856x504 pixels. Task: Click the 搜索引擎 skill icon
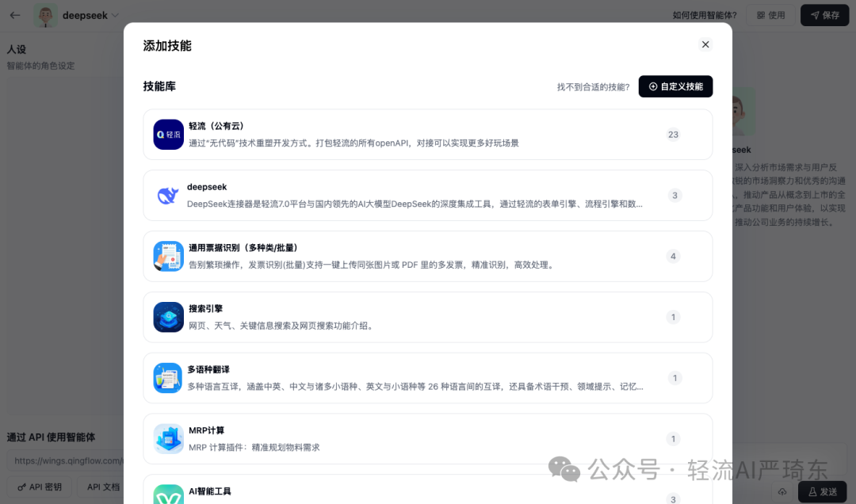point(168,317)
